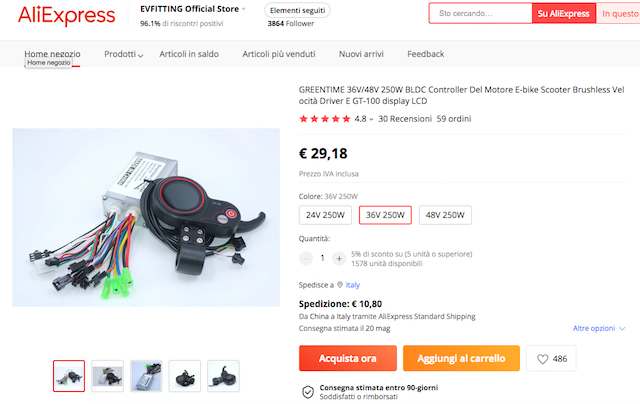Click Aggiungi al carrello button
Viewport: 640px width, 404px height.
coord(461,358)
